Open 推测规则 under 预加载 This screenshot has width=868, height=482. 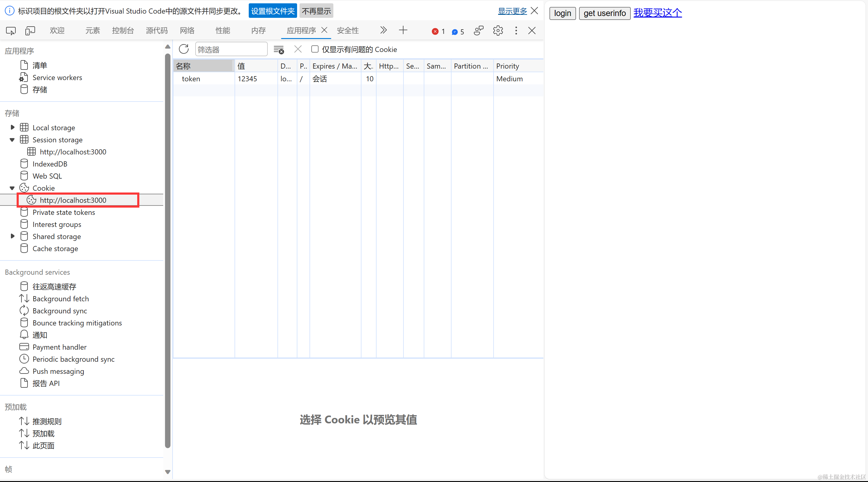[x=47, y=421]
